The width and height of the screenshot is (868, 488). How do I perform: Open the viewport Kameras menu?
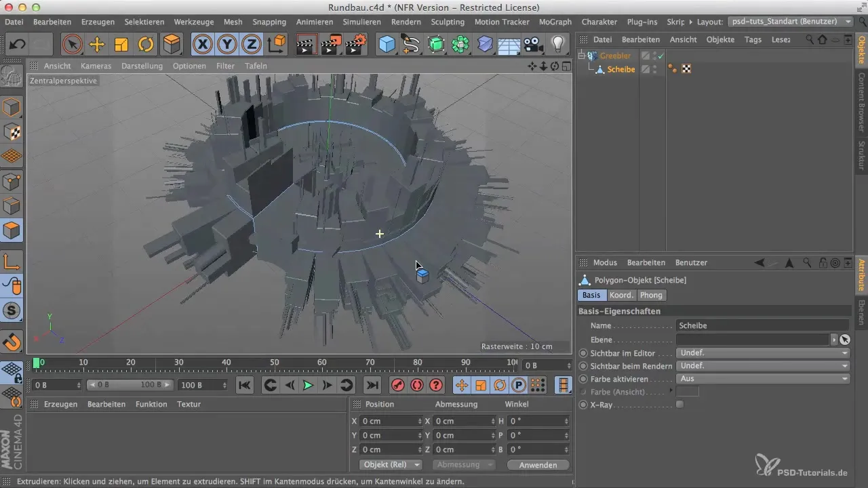point(96,66)
